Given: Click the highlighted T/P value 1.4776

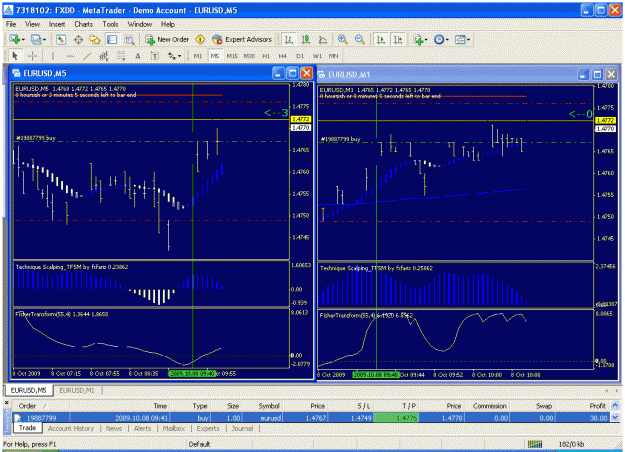Looking at the screenshot, I should [x=396, y=418].
